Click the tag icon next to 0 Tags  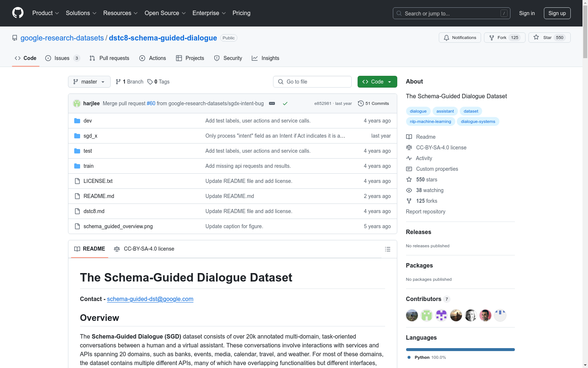point(150,82)
